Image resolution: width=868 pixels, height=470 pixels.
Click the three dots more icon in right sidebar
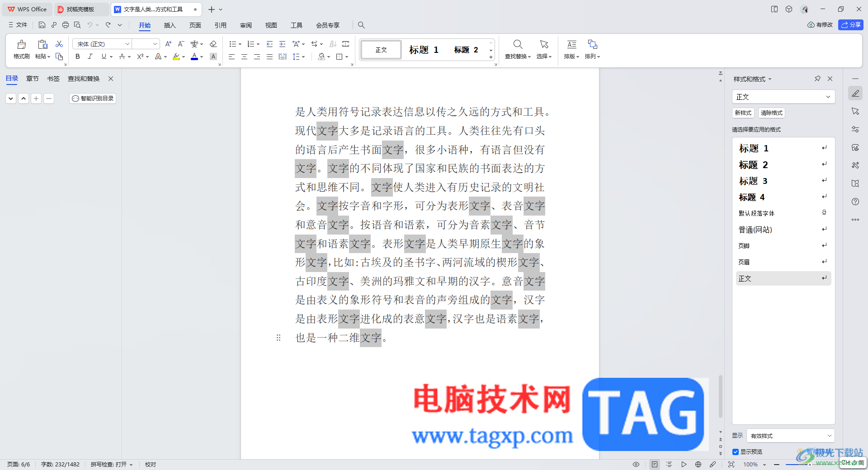(855, 220)
